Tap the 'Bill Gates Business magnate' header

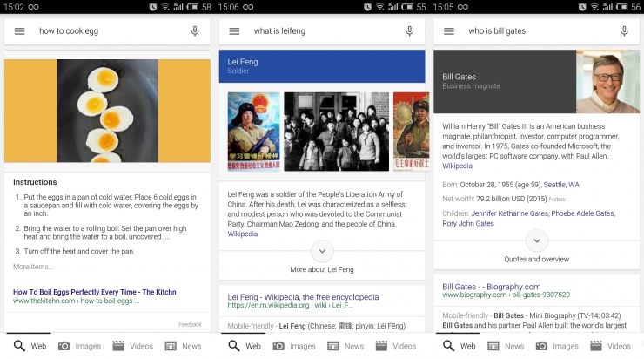coord(505,81)
